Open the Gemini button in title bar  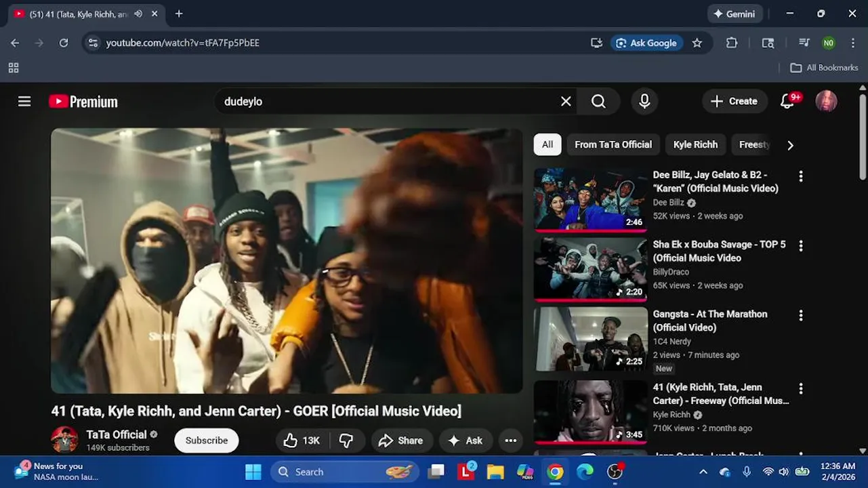coord(735,14)
